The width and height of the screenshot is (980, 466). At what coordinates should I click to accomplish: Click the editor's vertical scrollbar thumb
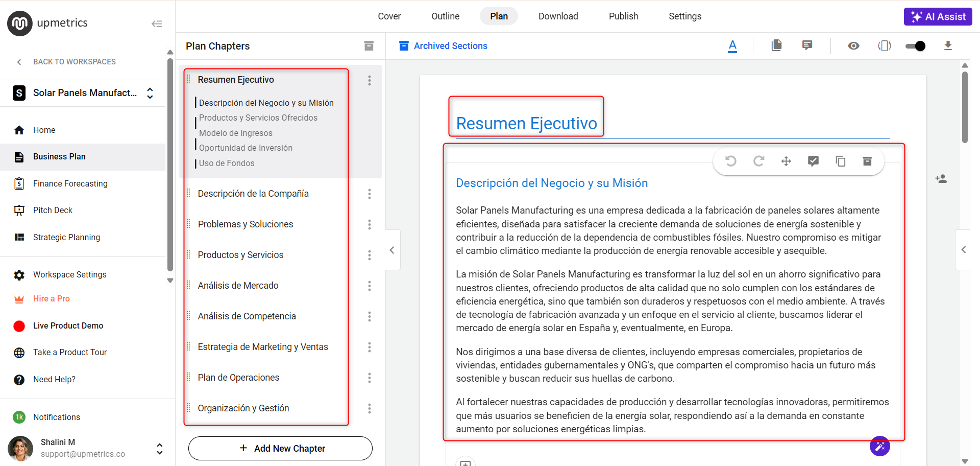click(x=965, y=107)
